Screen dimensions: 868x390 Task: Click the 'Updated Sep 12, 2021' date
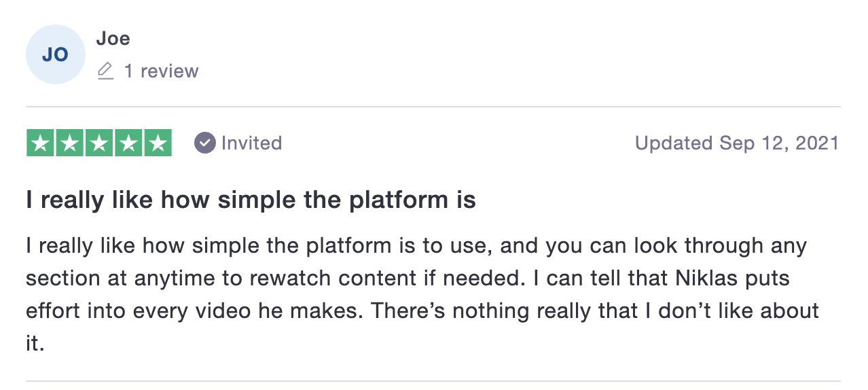point(737,143)
